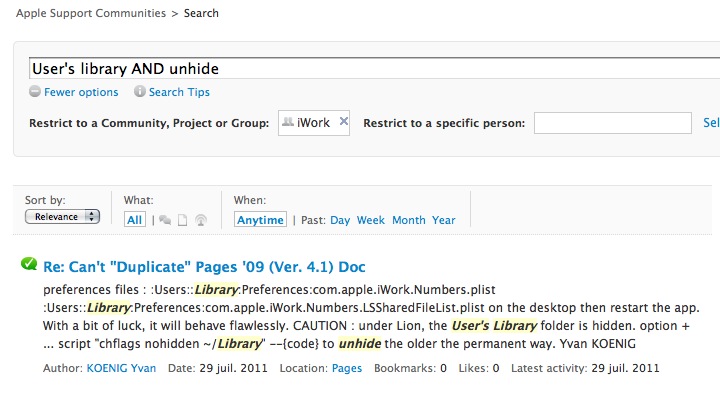Select the All content filter

tap(135, 220)
